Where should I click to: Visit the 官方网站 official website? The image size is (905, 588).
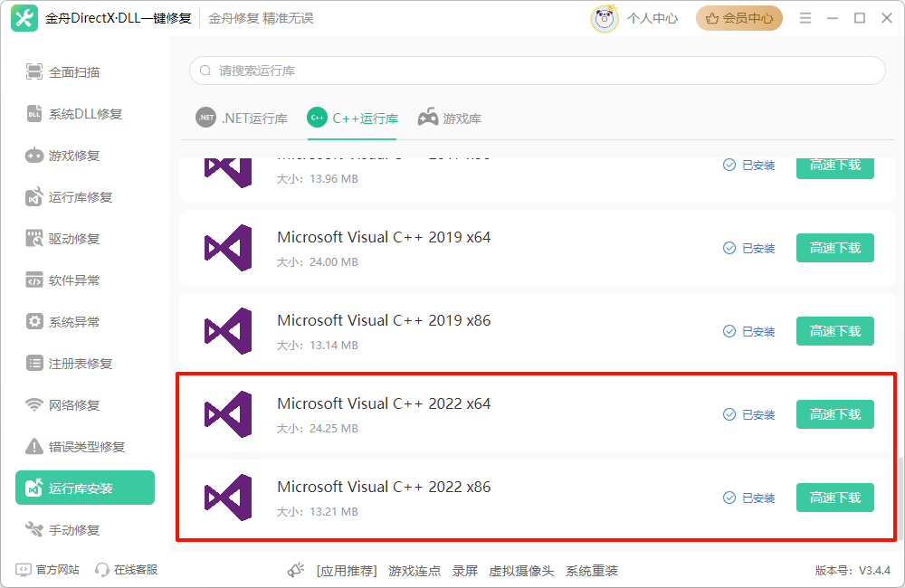pyautogui.click(x=47, y=571)
